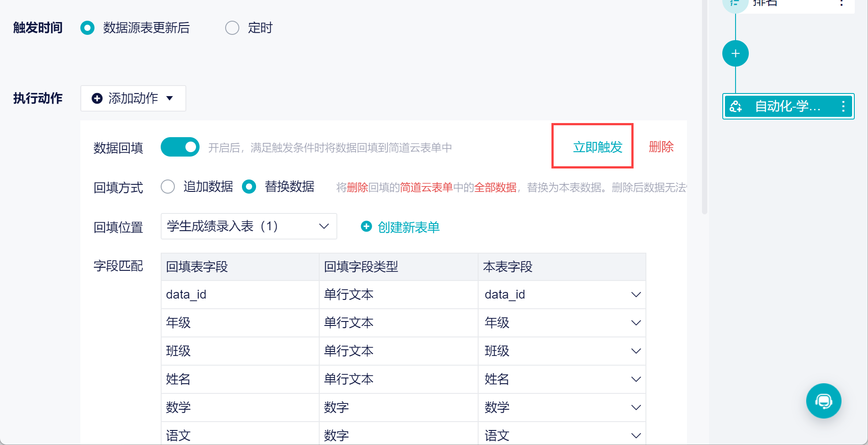Click the red 删除 link
The height and width of the screenshot is (445, 868).
[x=661, y=147]
